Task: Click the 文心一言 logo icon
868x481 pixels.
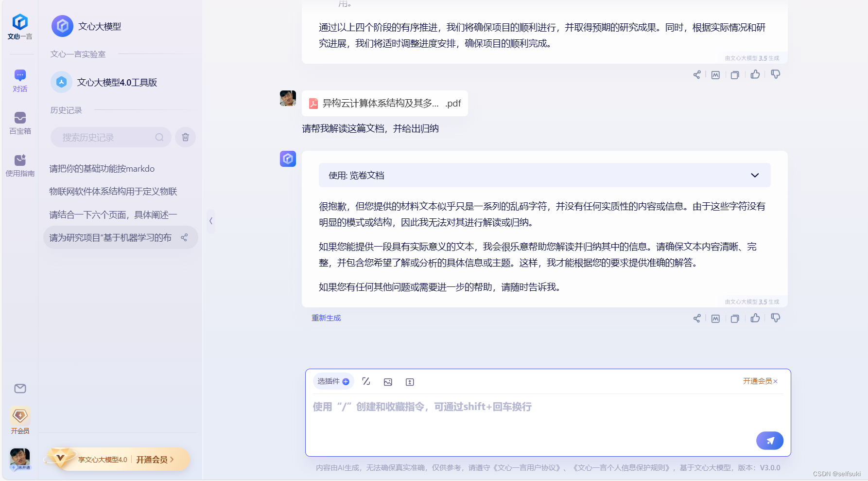Action: click(x=20, y=26)
